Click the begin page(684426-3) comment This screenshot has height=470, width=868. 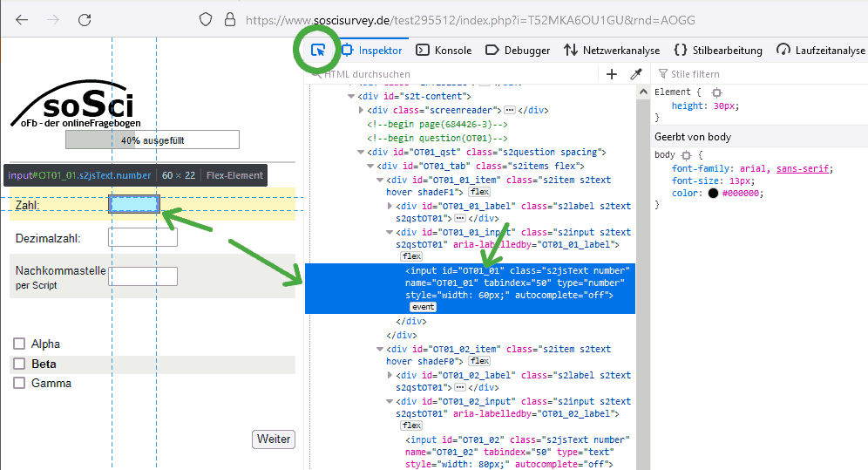point(437,125)
